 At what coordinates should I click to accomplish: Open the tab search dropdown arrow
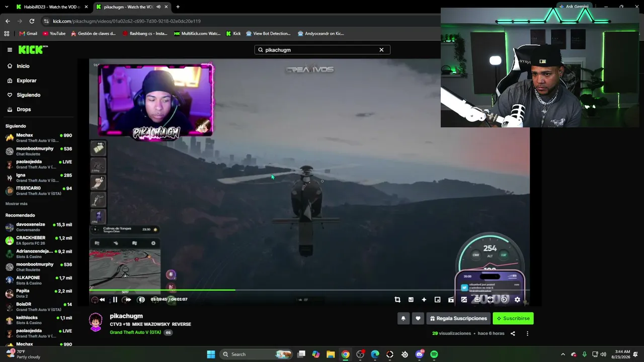[x=7, y=7]
